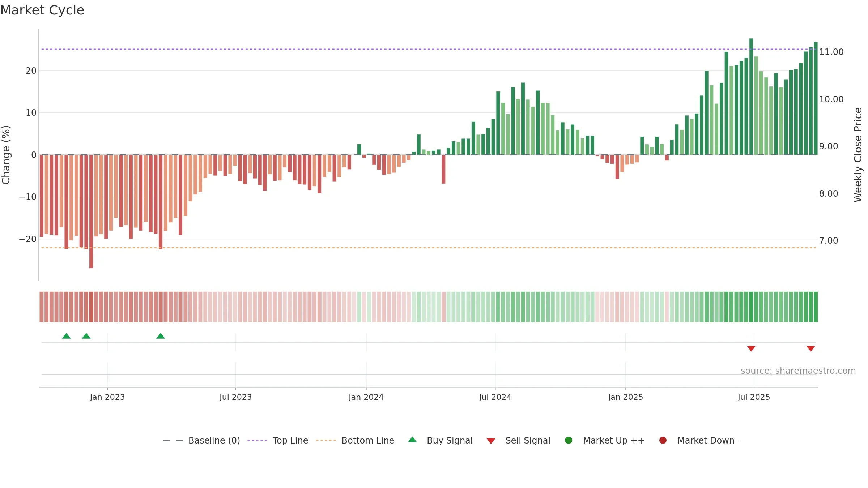Click the Buy Signal green triangle in legend
Viewport: 868px width, 488px height.
pyautogui.click(x=412, y=440)
